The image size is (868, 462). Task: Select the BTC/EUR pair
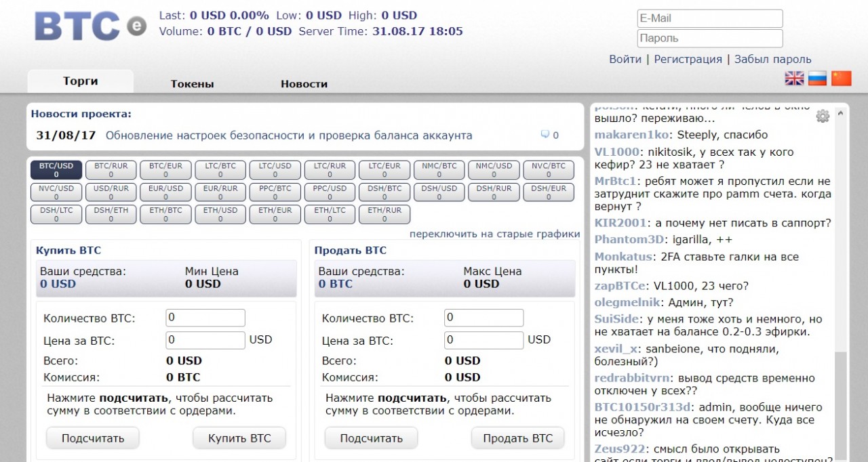[x=165, y=170]
